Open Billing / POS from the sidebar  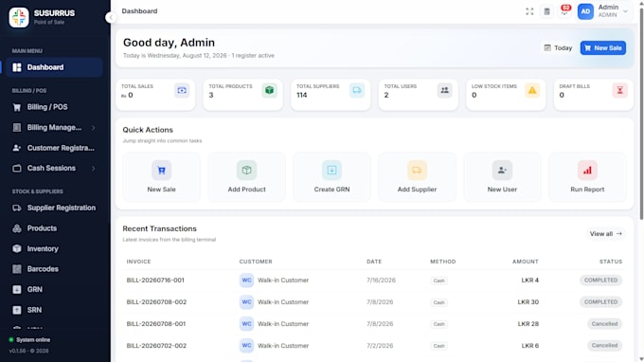click(54, 107)
